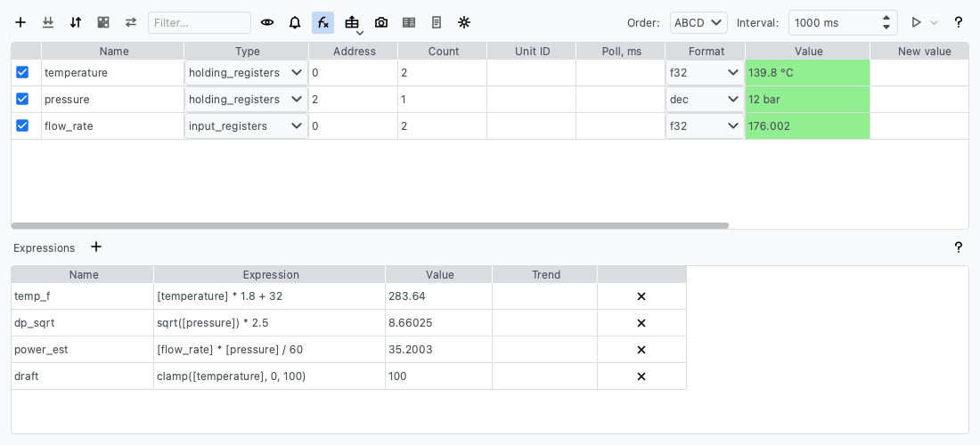The width and height of the screenshot is (980, 445).
Task: Click the green 176.002 value cell
Action: point(807,125)
